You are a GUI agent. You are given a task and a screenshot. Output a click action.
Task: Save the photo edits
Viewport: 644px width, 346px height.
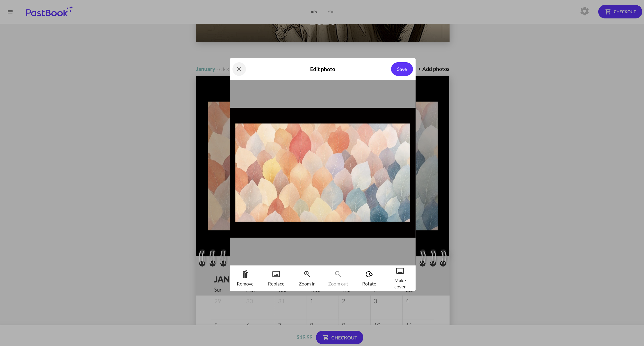click(x=402, y=69)
